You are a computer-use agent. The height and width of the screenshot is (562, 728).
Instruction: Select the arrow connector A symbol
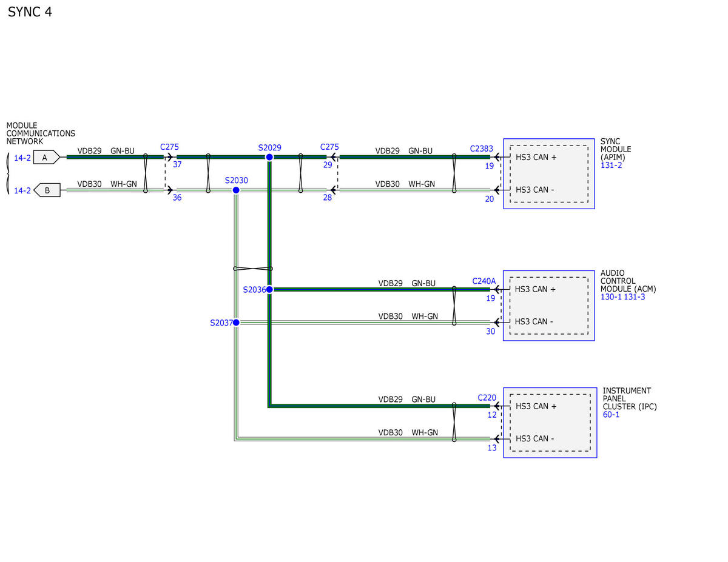point(47,157)
